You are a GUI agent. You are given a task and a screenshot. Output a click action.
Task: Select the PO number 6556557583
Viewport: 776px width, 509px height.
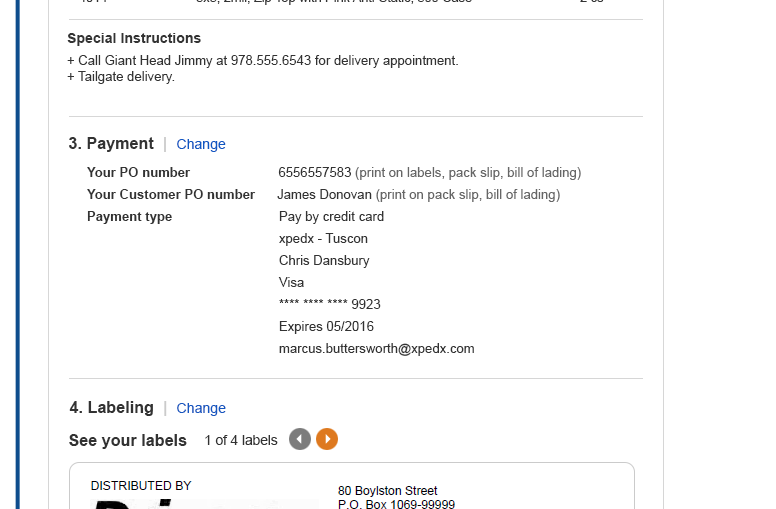pyautogui.click(x=315, y=172)
